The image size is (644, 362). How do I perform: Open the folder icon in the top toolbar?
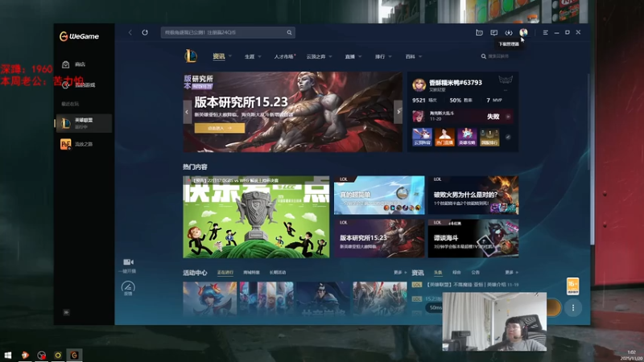point(479,32)
